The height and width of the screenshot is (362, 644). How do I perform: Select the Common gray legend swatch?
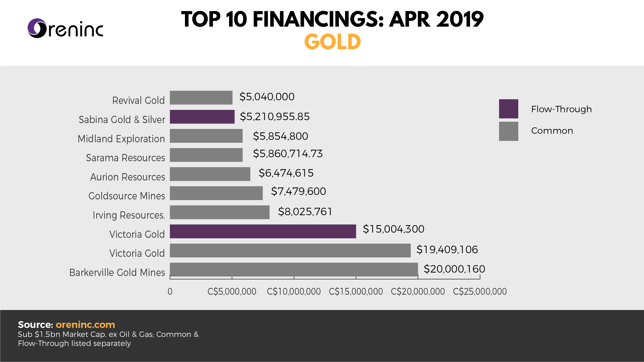(x=509, y=131)
